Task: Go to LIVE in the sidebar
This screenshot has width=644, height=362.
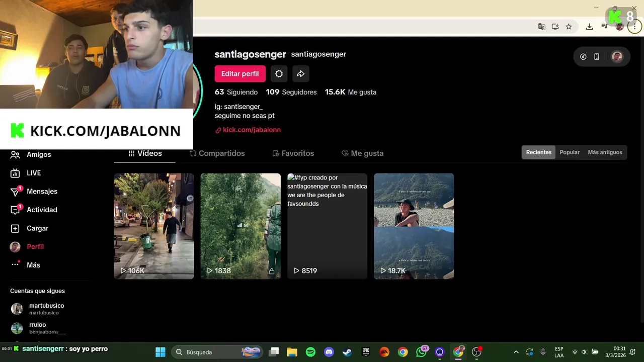Action: coord(26,173)
